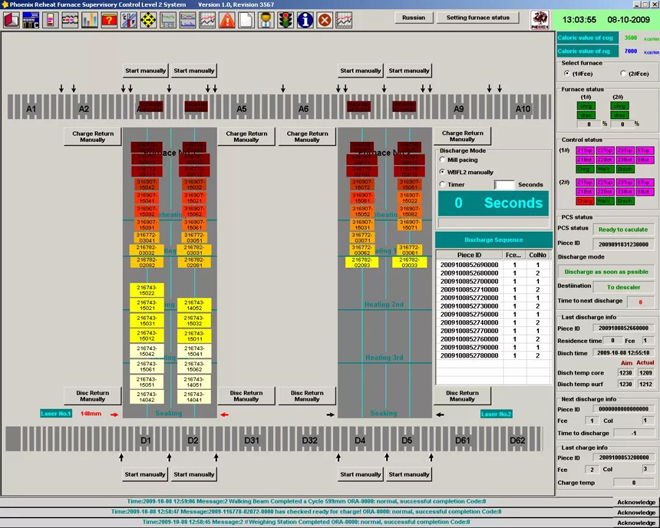This screenshot has height=528, width=660.
Task: Open Setting furnace status
Action: pyautogui.click(x=477, y=17)
